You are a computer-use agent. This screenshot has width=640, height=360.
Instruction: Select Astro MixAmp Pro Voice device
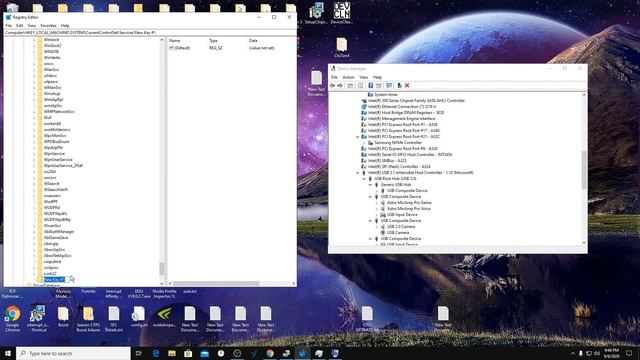pyautogui.click(x=409, y=209)
